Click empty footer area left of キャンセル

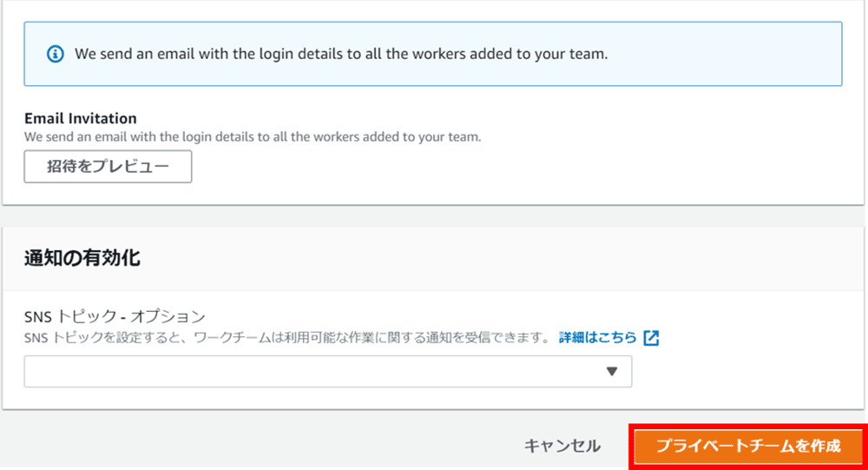[x=260, y=447]
